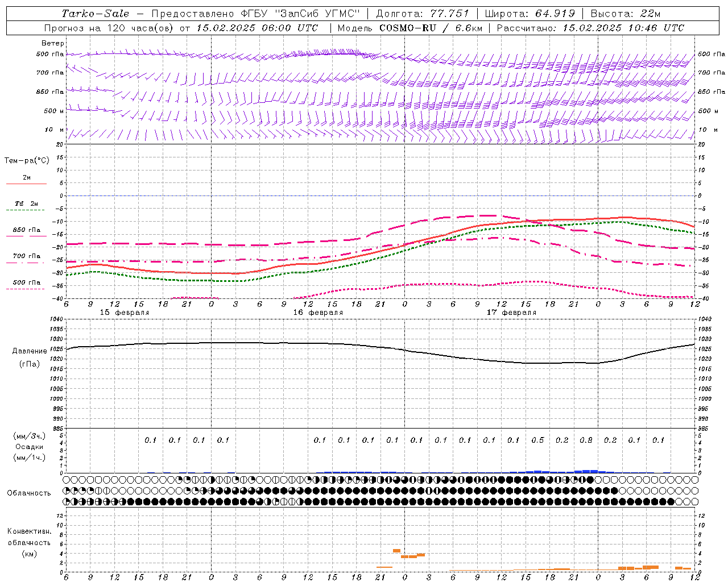
Task: Click the date label 17 февраля
Action: pos(511,313)
